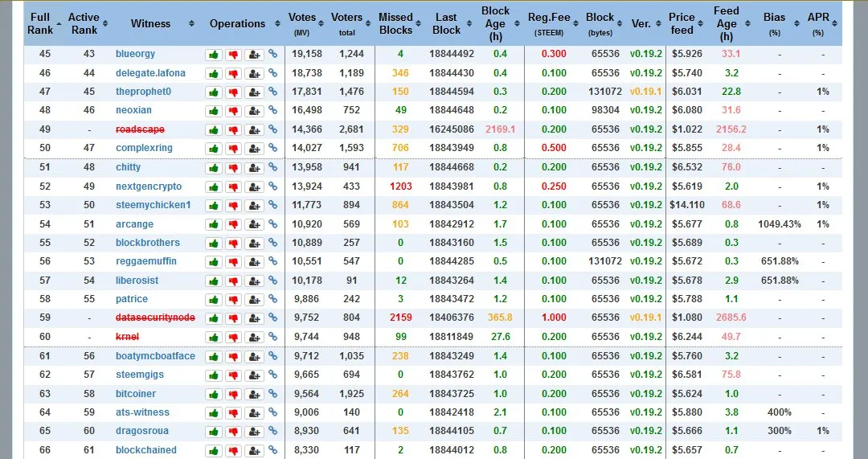This screenshot has width=868, height=459.
Task: Open struck-through roadscape witness link
Action: click(x=140, y=129)
